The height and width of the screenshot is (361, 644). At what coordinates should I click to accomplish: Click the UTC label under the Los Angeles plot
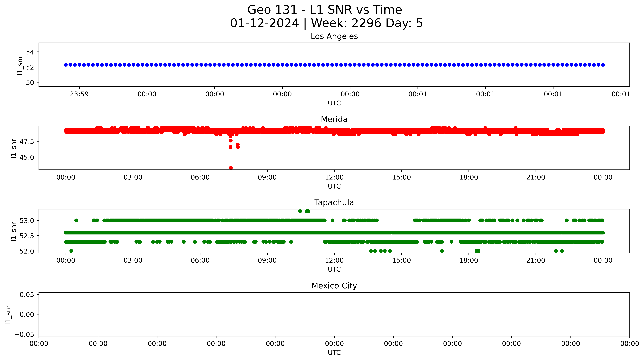pos(334,103)
